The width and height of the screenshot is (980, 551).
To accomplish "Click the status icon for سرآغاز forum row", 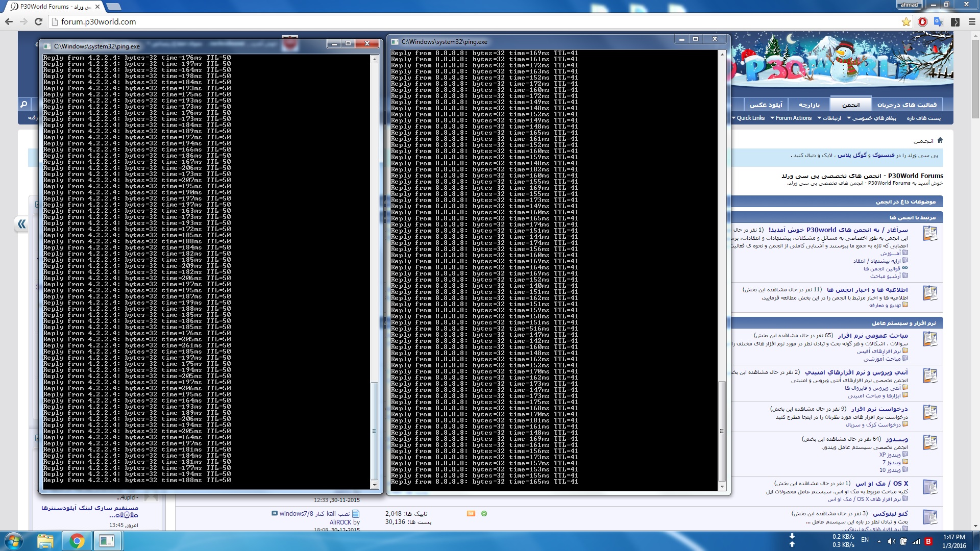I will [x=930, y=234].
